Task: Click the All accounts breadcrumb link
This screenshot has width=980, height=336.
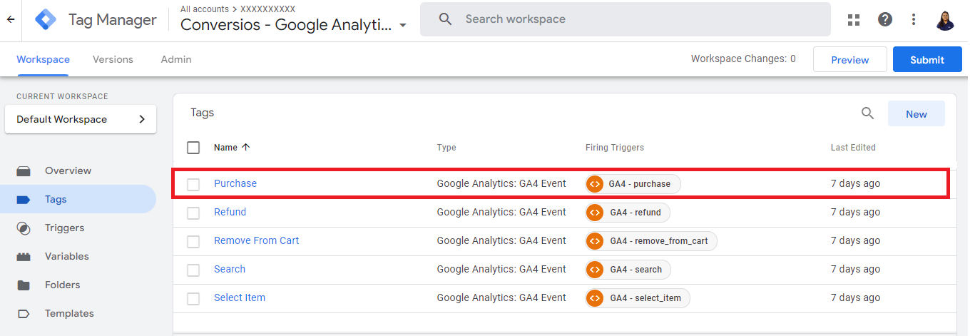Action: tap(205, 9)
